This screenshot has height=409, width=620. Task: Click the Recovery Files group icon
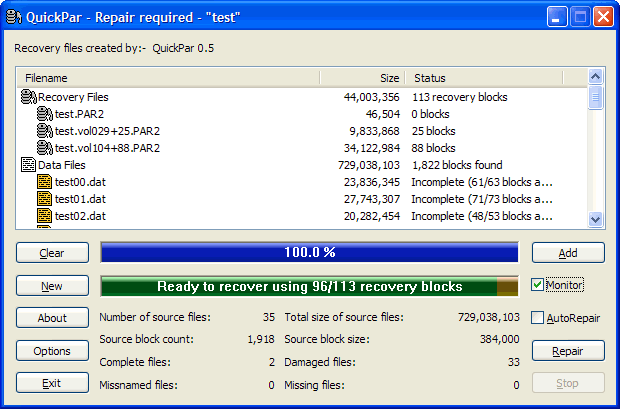28,97
